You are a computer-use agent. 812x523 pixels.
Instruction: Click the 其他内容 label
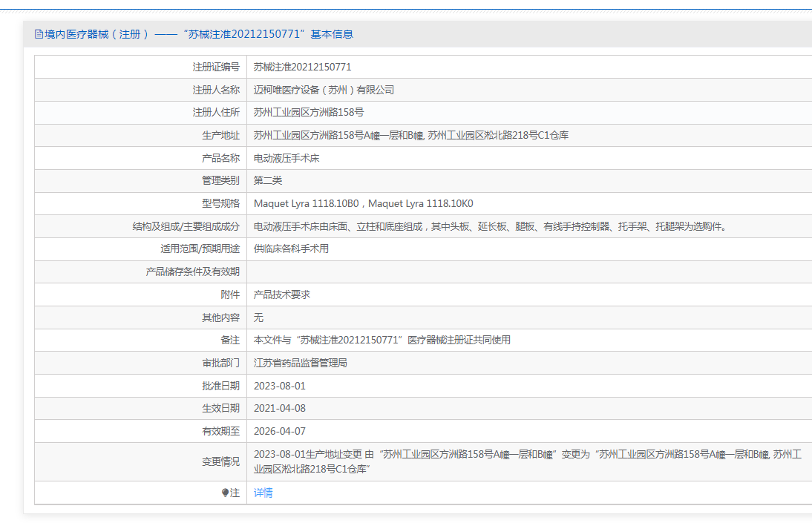click(220, 318)
